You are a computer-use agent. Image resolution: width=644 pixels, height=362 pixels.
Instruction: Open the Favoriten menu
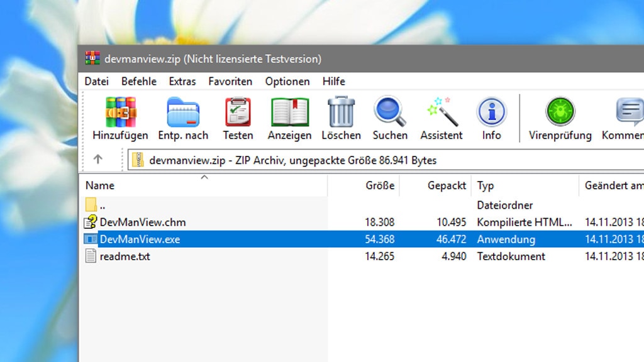tap(230, 81)
